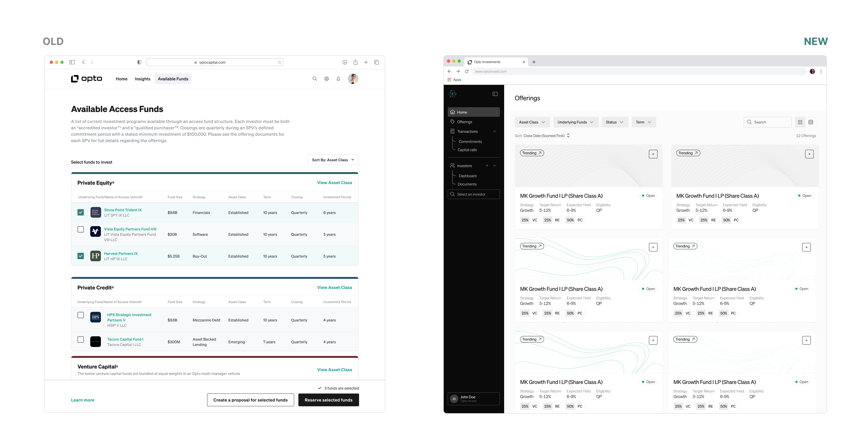Image resolution: width=868 pixels, height=447 pixels.
Task: Open the Available Funds menu item
Action: [x=173, y=78]
